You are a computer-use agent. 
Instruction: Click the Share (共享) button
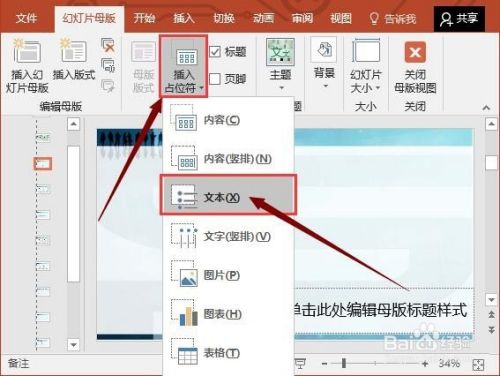[x=459, y=19]
